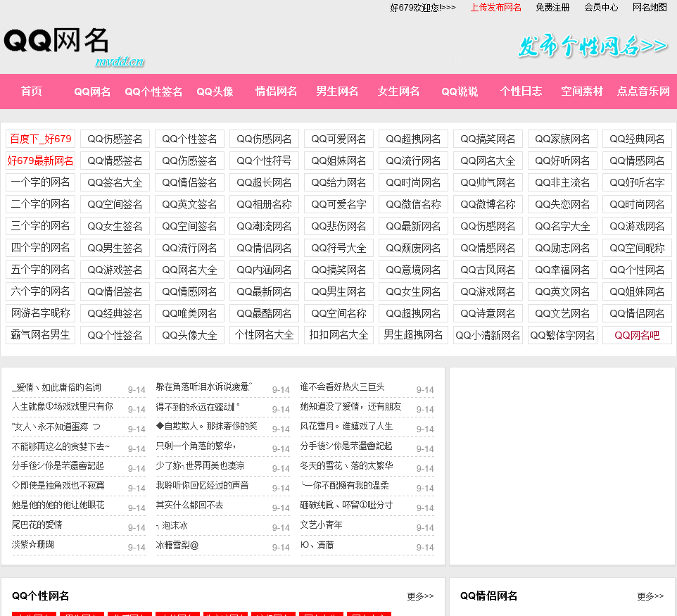The height and width of the screenshot is (616, 677).
Task: Open QQ经典网名 category
Action: 638,139
